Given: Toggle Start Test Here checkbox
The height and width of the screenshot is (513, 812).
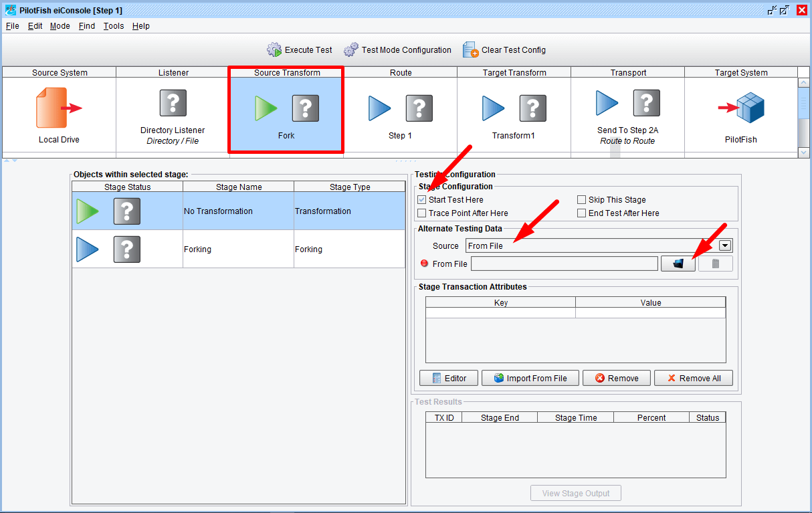Looking at the screenshot, I should pyautogui.click(x=422, y=200).
